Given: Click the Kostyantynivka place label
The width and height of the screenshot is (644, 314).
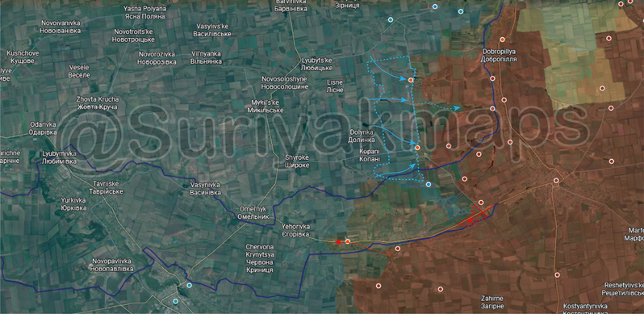Looking at the screenshot, I should pyautogui.click(x=585, y=309).
